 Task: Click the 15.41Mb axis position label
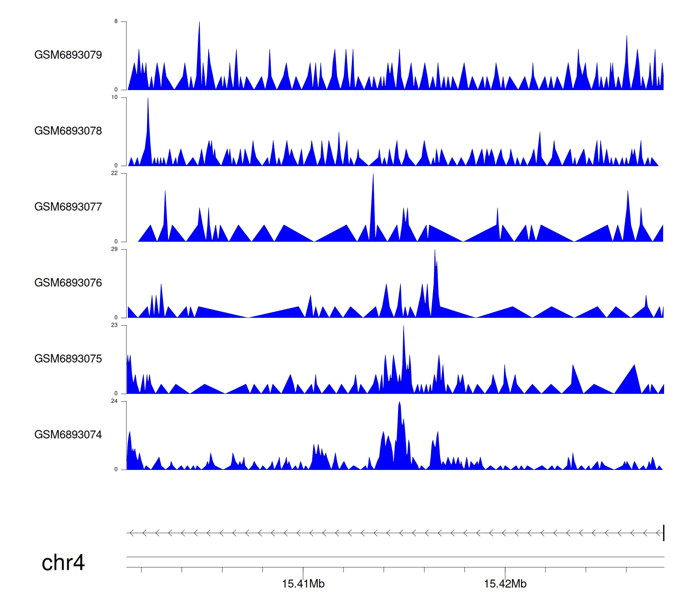[303, 584]
